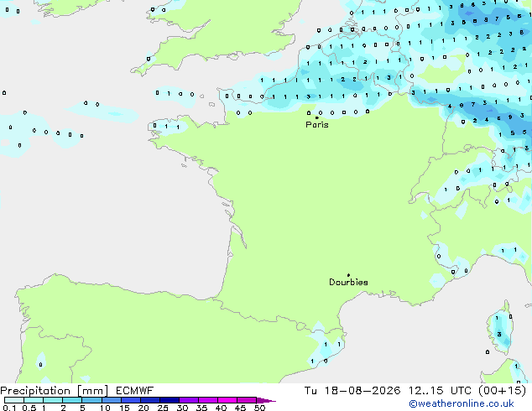The width and height of the screenshot is (532, 411).
Task: Click the legend value 10
Action: pos(105,408)
